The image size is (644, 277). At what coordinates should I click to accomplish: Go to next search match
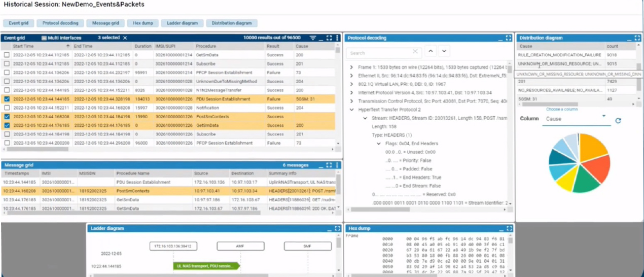[444, 51]
